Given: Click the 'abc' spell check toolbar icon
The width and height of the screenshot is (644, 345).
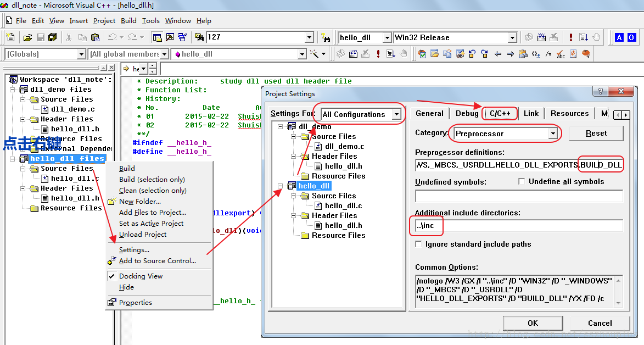Looking at the screenshot, I should pyautogui.click(x=561, y=54).
